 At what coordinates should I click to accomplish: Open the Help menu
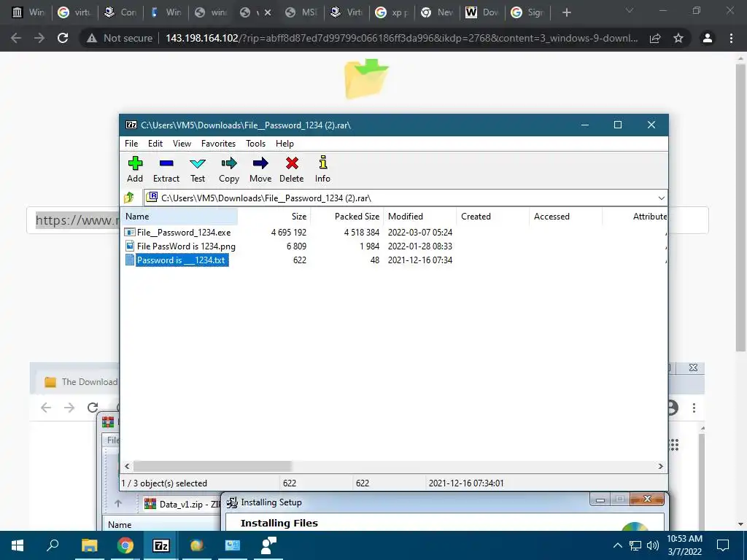[285, 144]
